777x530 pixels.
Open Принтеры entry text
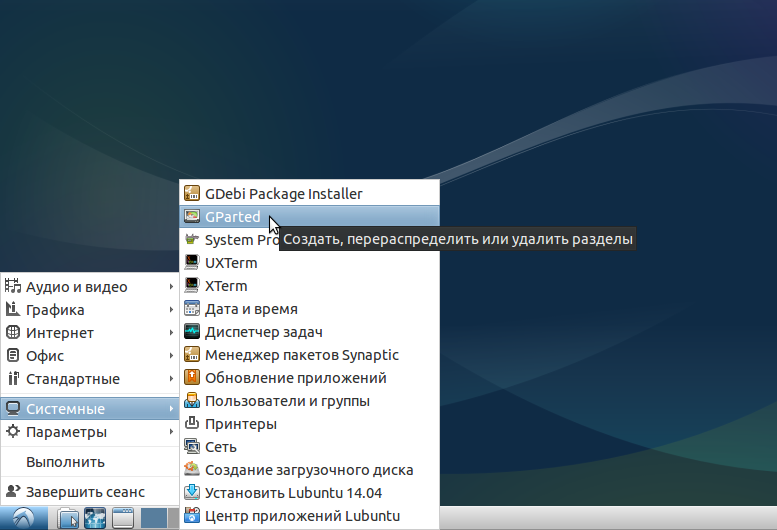click(x=241, y=424)
